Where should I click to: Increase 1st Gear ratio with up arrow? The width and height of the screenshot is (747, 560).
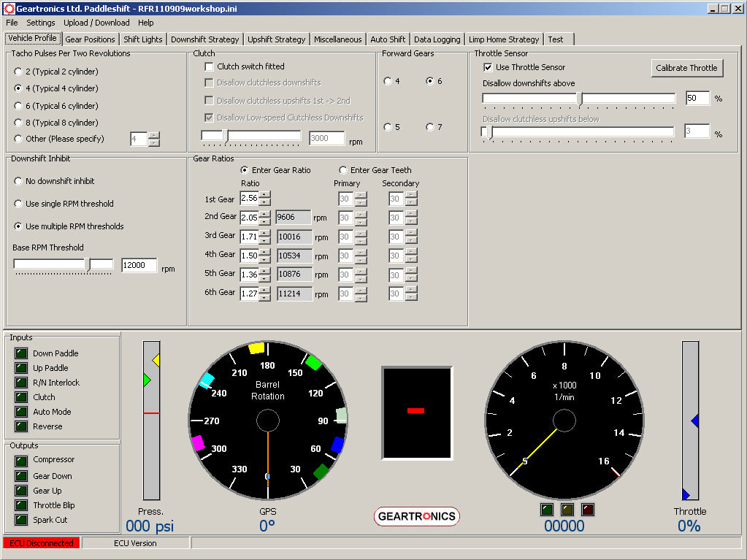(x=264, y=194)
